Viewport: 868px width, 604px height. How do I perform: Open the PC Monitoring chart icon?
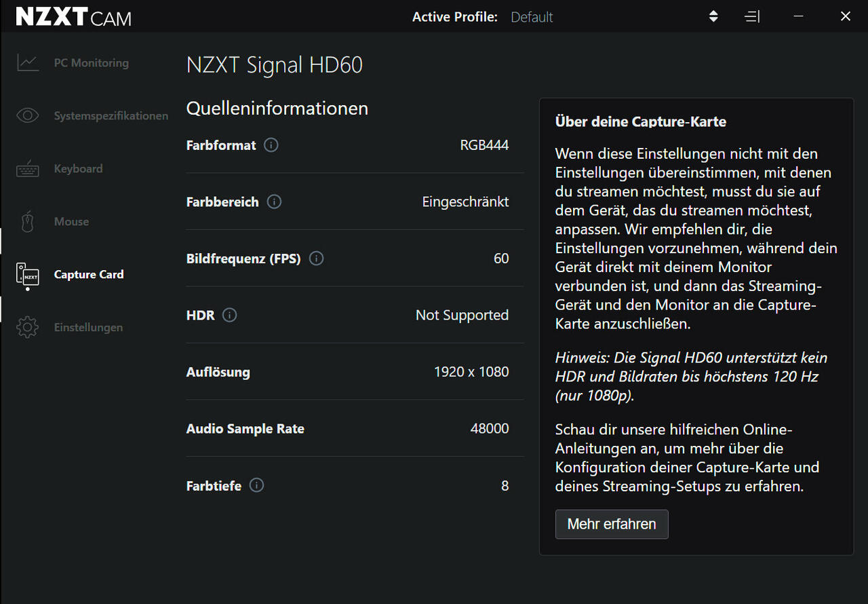[28, 63]
